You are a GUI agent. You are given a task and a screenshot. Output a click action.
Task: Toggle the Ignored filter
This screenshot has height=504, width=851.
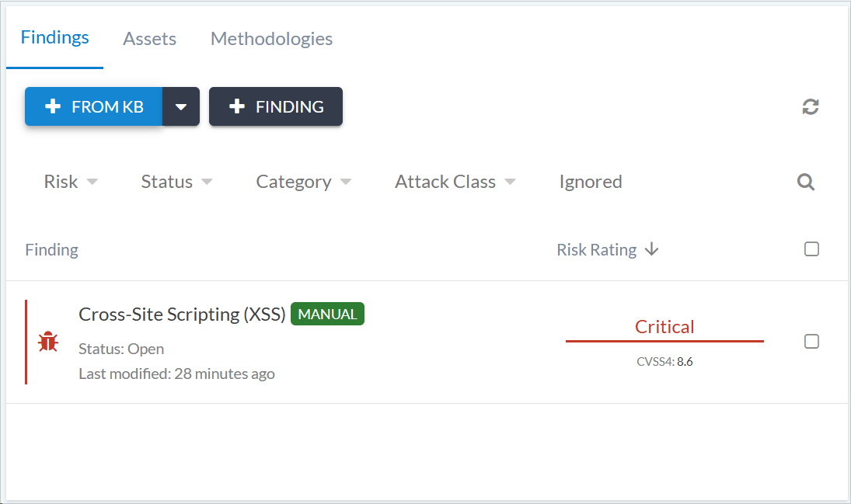[591, 182]
